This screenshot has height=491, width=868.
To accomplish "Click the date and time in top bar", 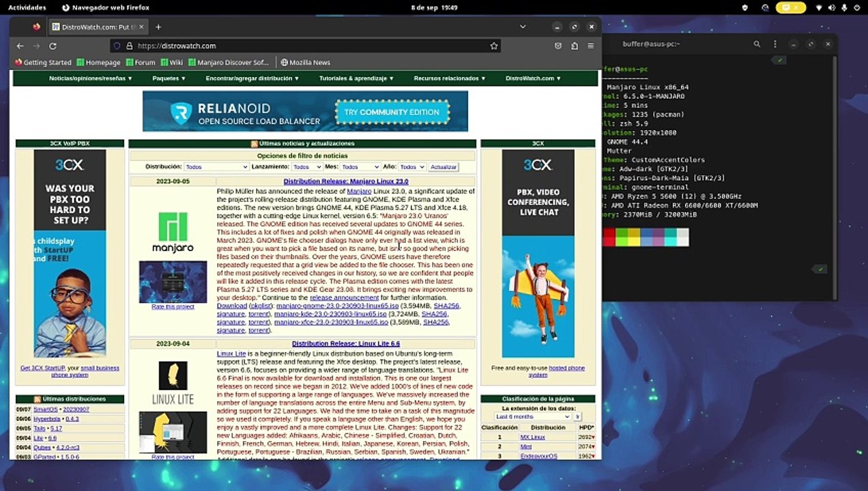I will (434, 8).
